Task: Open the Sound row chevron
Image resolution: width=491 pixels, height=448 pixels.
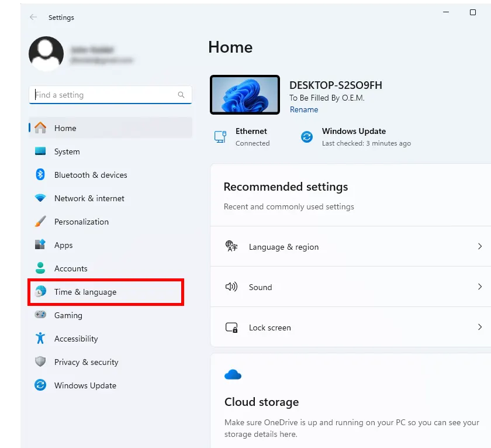Action: pyautogui.click(x=480, y=287)
